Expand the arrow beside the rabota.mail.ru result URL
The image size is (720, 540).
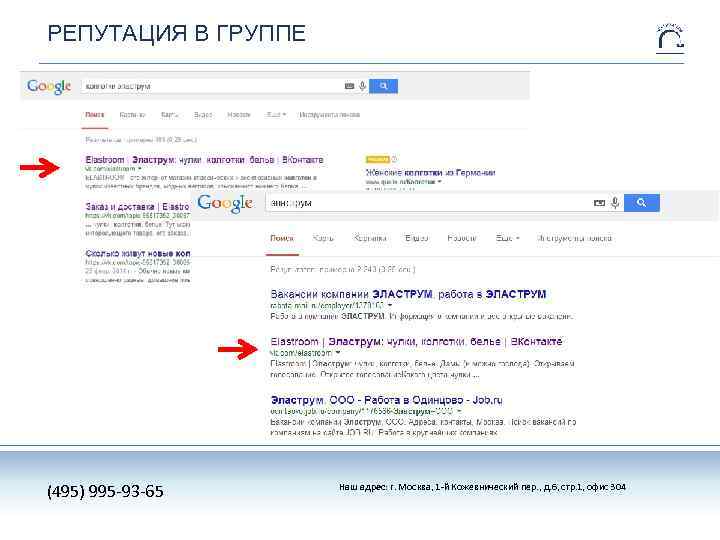[390, 305]
